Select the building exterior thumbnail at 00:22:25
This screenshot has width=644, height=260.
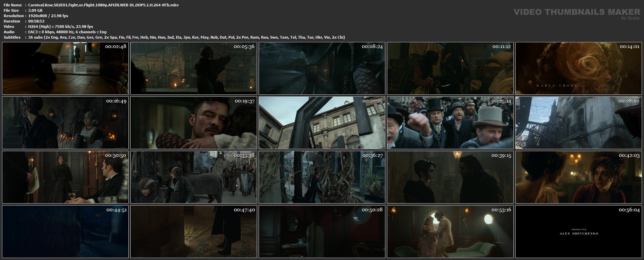tap(322, 123)
